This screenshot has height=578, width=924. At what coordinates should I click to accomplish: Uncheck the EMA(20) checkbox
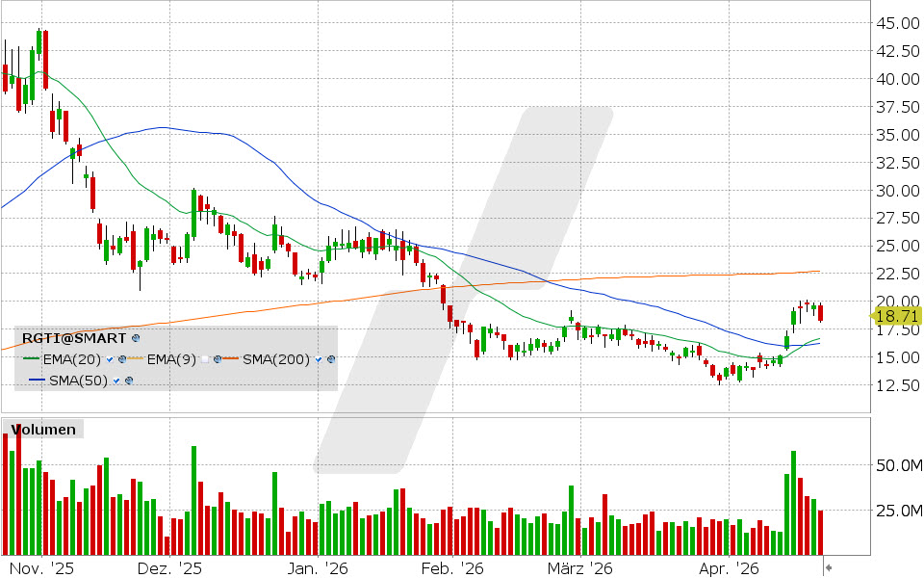pos(109,360)
